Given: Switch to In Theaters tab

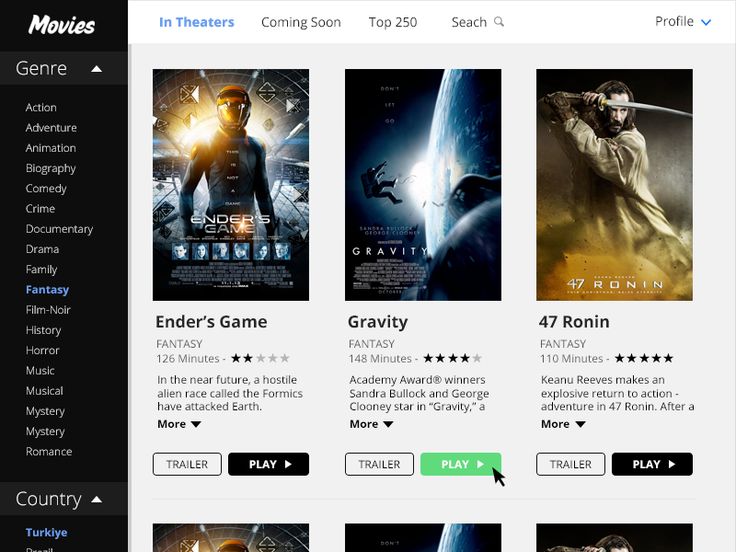Looking at the screenshot, I should pyautogui.click(x=197, y=22).
